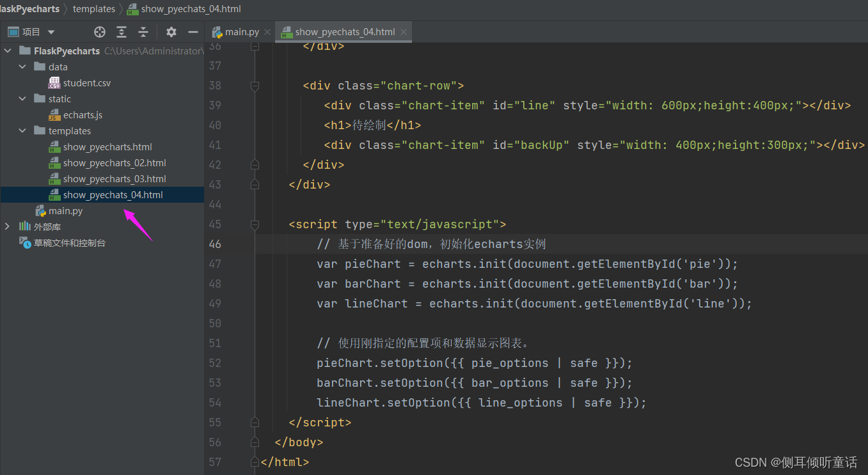Click templates in breadcrumb path
Screen dimensions: 868x475
coord(94,9)
